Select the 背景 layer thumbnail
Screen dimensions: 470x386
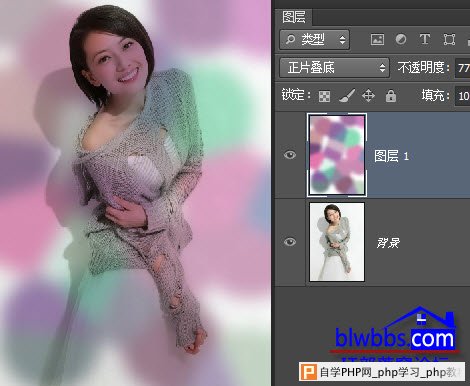[x=337, y=242]
